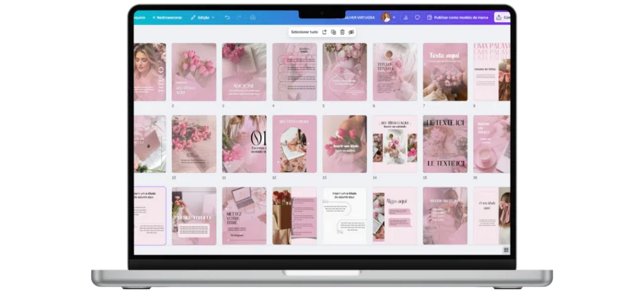Open the LE TEXTE ICI page 15 thumbnail

click(445, 144)
